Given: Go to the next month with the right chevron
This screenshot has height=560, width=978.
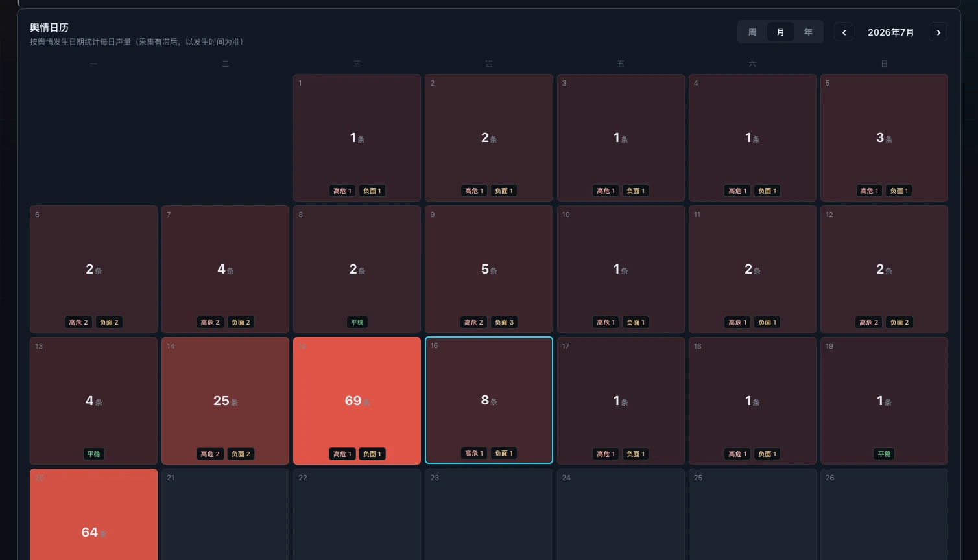Looking at the screenshot, I should click(938, 32).
